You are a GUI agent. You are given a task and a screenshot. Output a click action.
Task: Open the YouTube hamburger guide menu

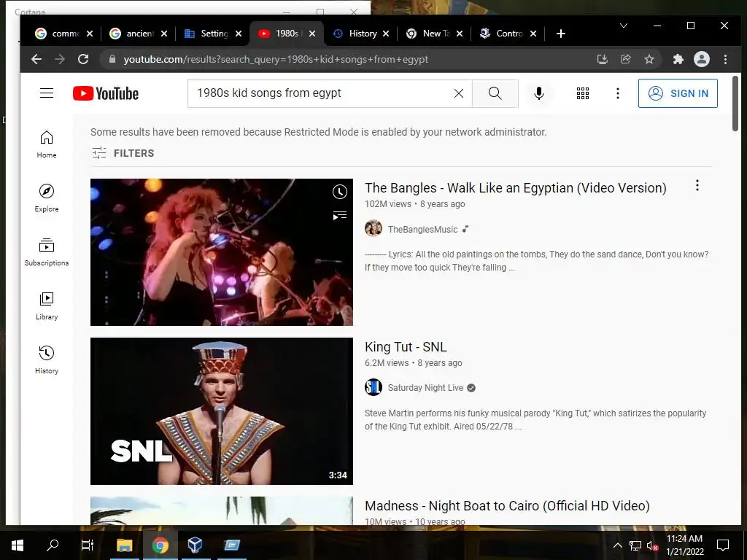coord(47,93)
